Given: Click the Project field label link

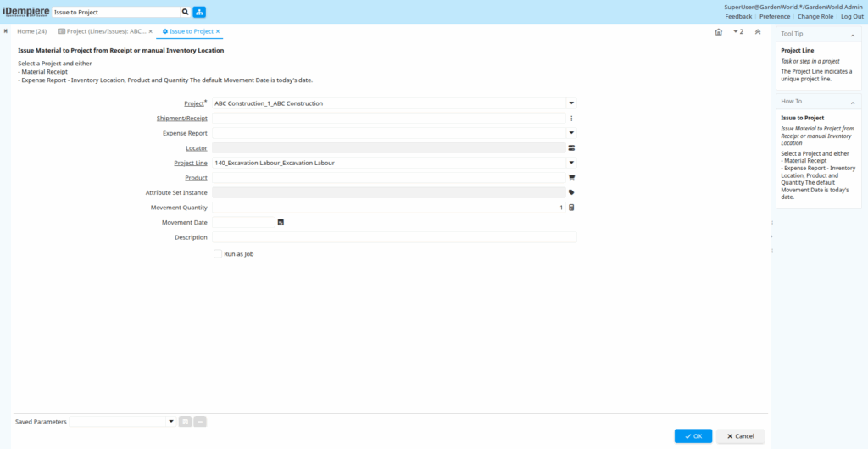Looking at the screenshot, I should [x=194, y=103].
